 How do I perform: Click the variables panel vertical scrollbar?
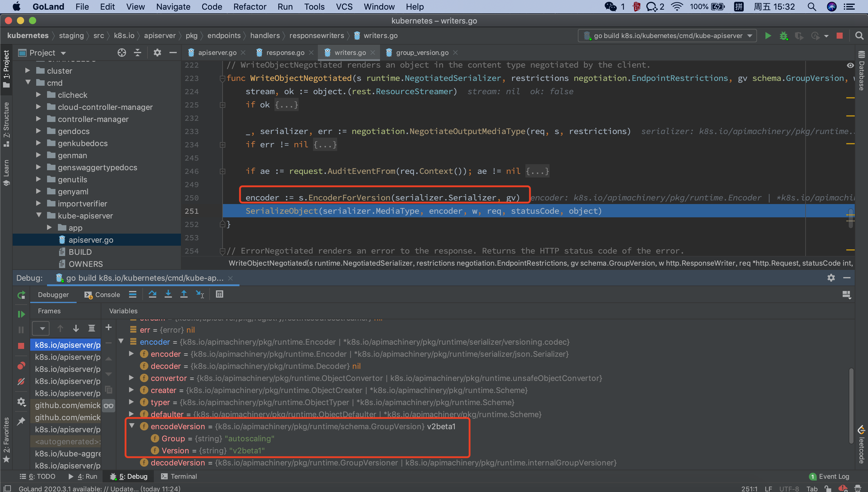[x=851, y=405]
